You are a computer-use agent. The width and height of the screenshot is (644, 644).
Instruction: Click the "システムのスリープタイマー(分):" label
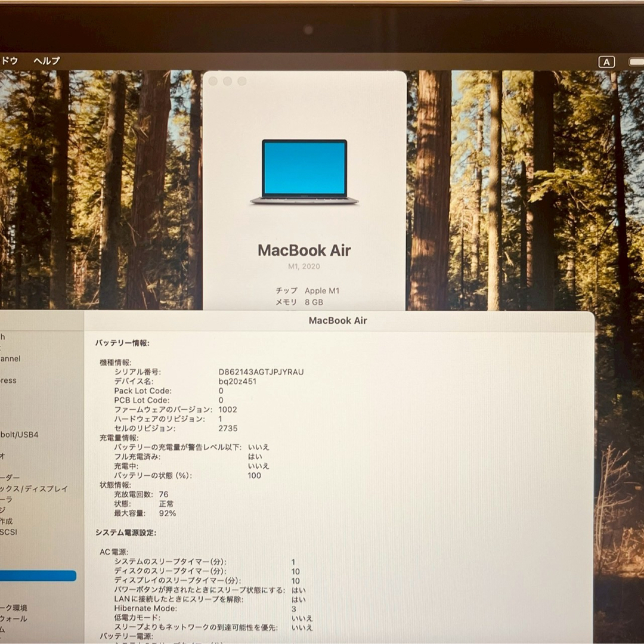click(171, 562)
